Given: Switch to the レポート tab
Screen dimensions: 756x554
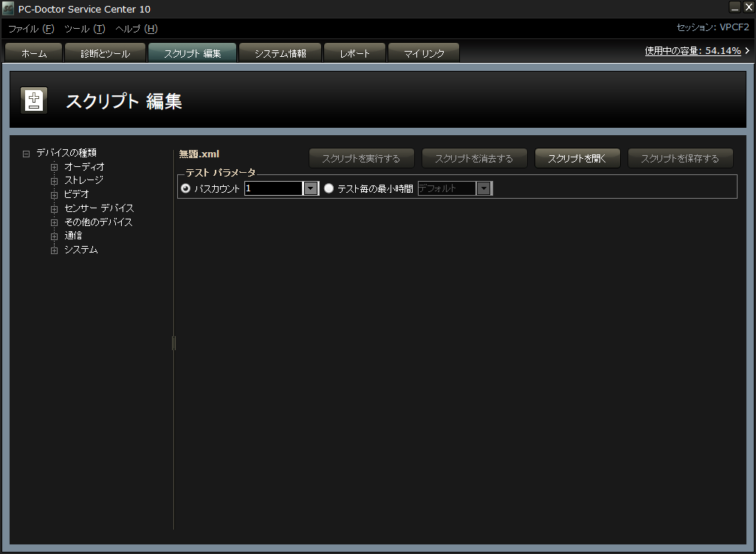Looking at the screenshot, I should (x=355, y=53).
